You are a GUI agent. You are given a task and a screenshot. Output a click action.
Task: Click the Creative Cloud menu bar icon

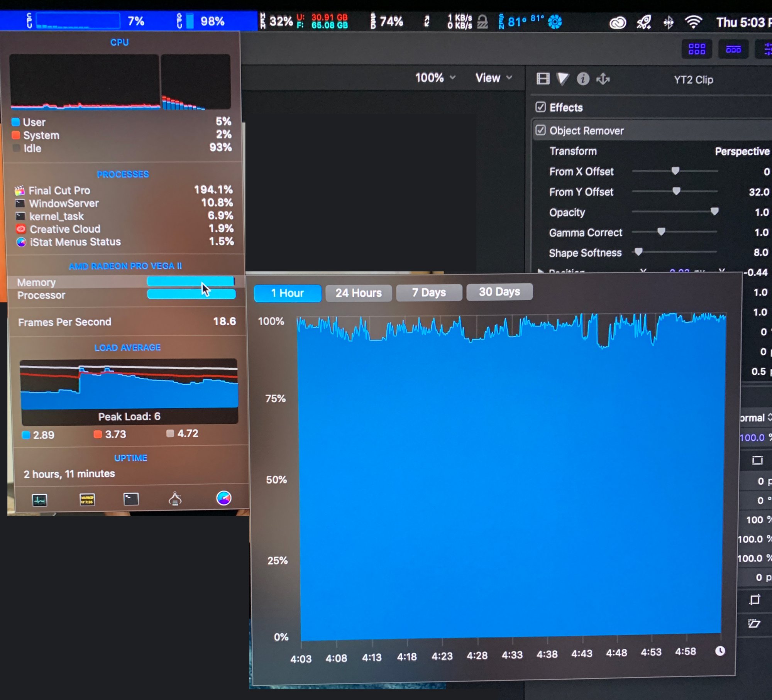pyautogui.click(x=618, y=23)
